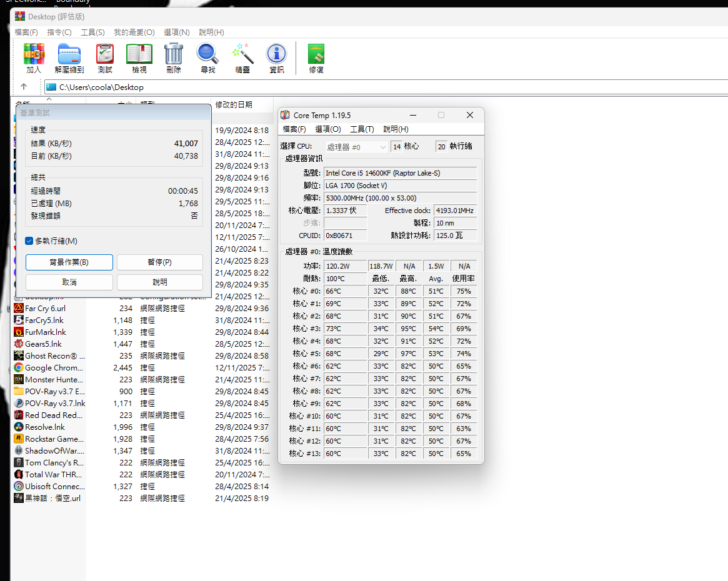
Task: Click the WinRAR Add (加入) toolbar icon
Action: tap(34, 58)
